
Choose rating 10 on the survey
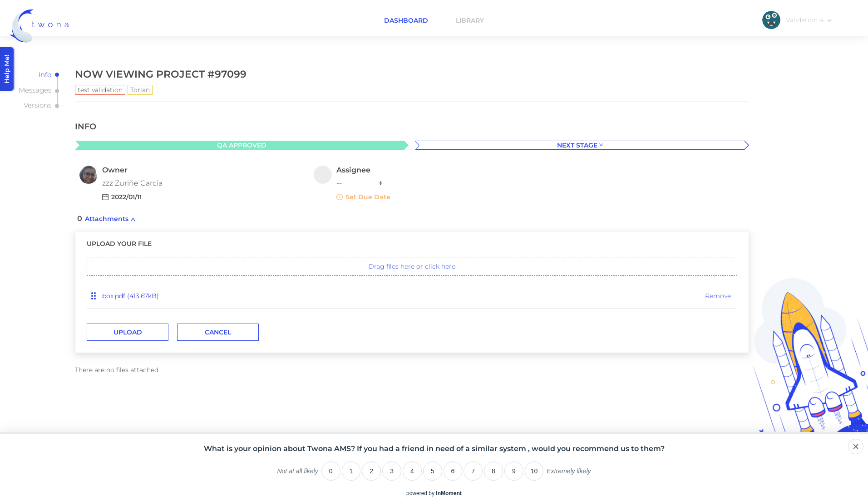(534, 471)
